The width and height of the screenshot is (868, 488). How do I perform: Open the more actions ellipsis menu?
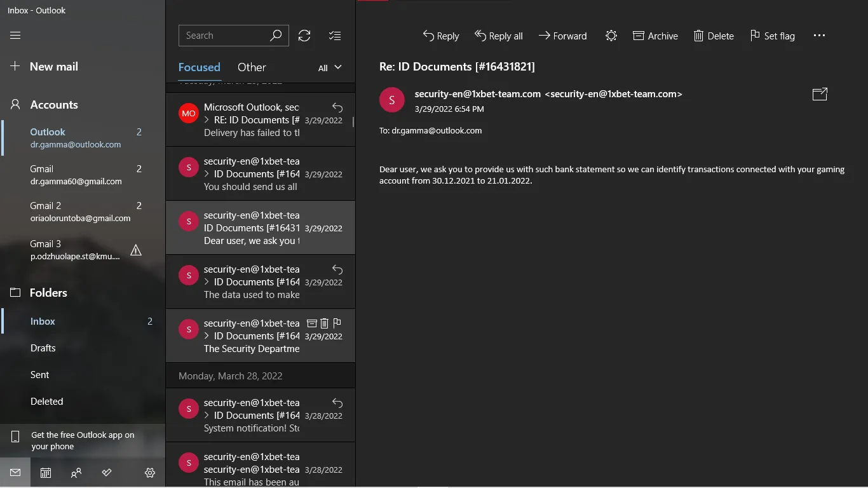[x=819, y=36]
